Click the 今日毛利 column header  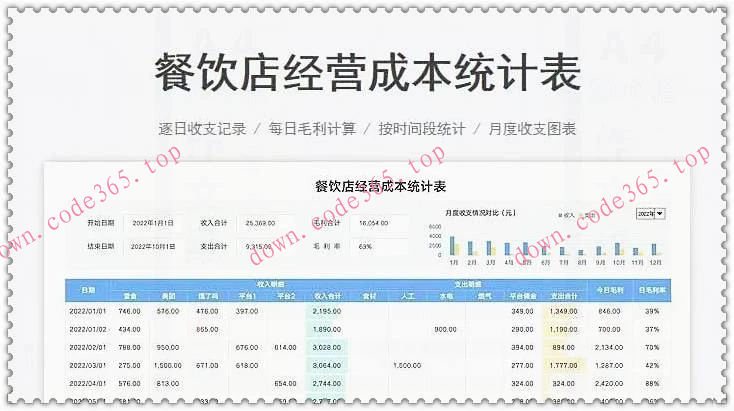[x=609, y=291]
